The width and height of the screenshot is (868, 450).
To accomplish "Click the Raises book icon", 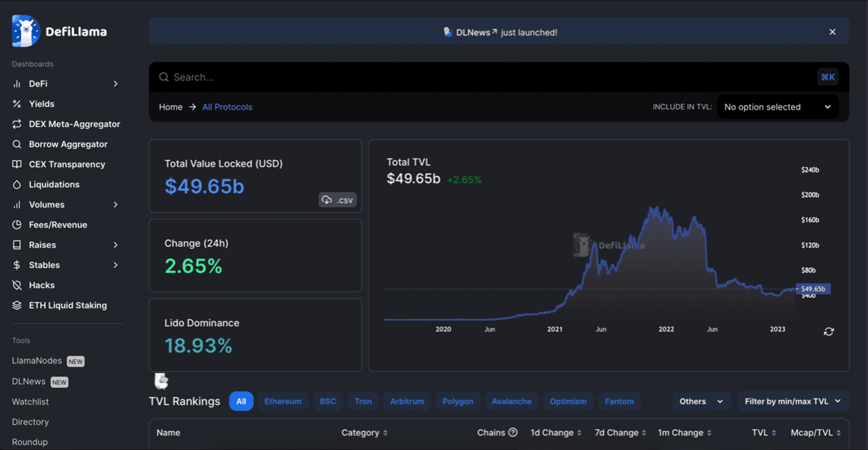I will (x=17, y=245).
